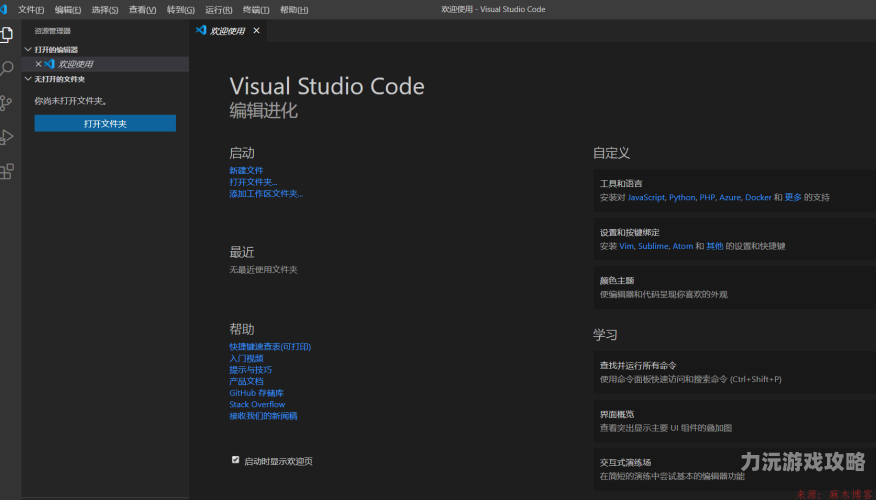Open the 帮助(H) menu
The image size is (876, 500).
click(x=294, y=9)
